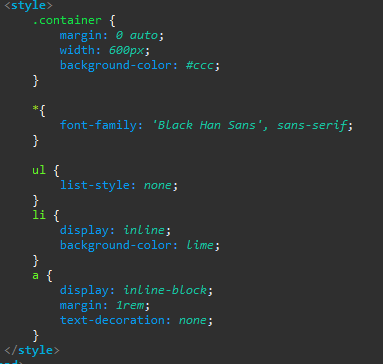Click the 'text-decoration: none;' declaration
Viewport: 383px width, 364px height.
136,320
